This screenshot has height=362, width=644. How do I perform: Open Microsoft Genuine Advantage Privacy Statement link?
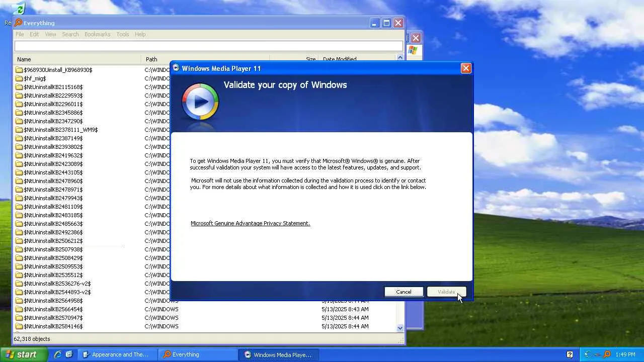pos(250,223)
